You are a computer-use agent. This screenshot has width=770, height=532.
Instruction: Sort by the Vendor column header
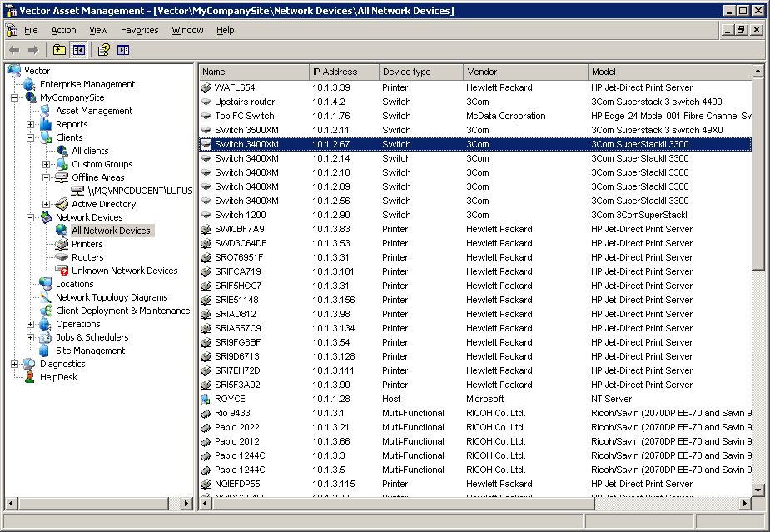pos(525,72)
